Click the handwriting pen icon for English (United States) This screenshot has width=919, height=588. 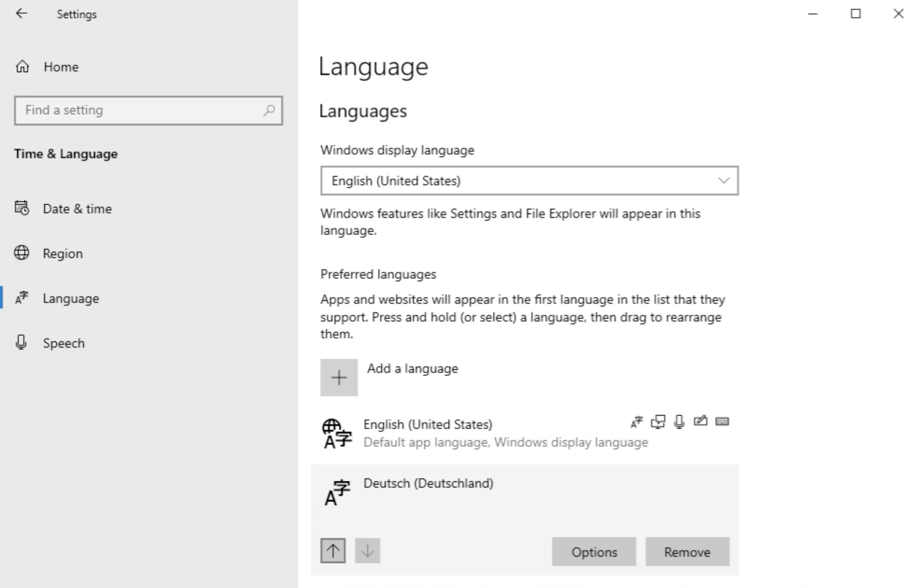[x=700, y=421]
